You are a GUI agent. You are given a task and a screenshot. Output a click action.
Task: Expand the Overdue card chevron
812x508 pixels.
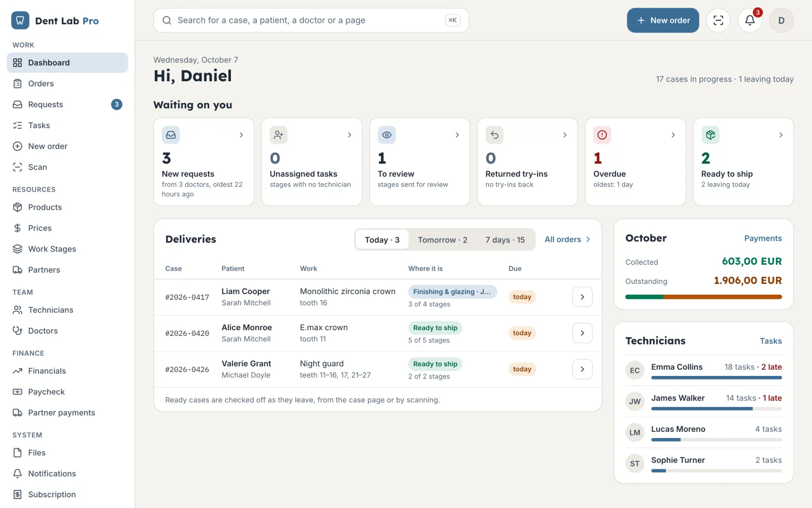[673, 135]
